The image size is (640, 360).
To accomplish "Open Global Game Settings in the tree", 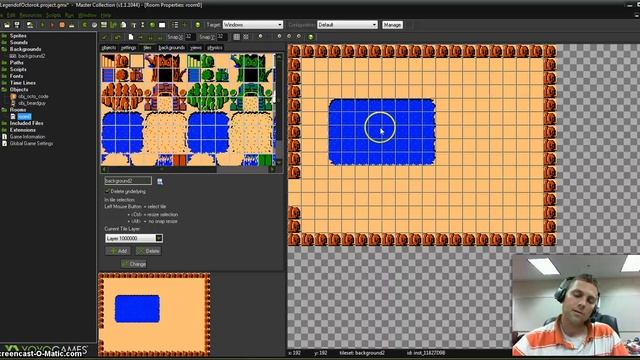I will coord(31,144).
